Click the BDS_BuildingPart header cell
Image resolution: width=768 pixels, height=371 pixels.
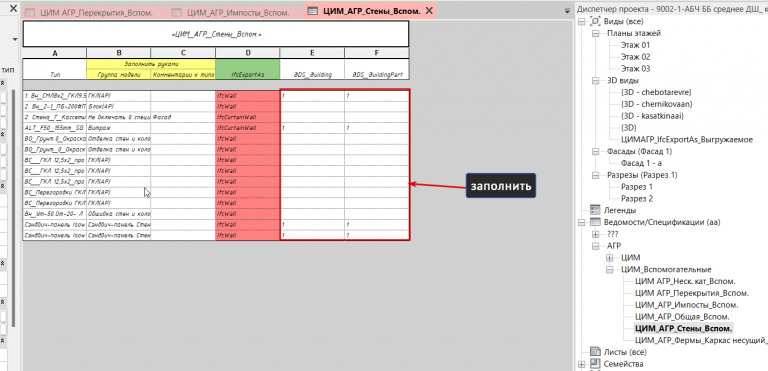377,69
